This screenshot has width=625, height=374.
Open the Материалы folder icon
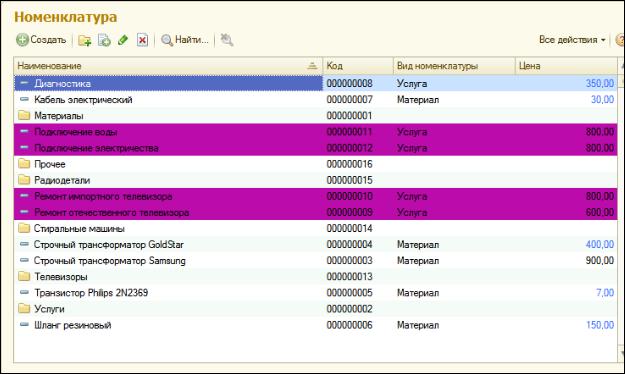(24, 116)
